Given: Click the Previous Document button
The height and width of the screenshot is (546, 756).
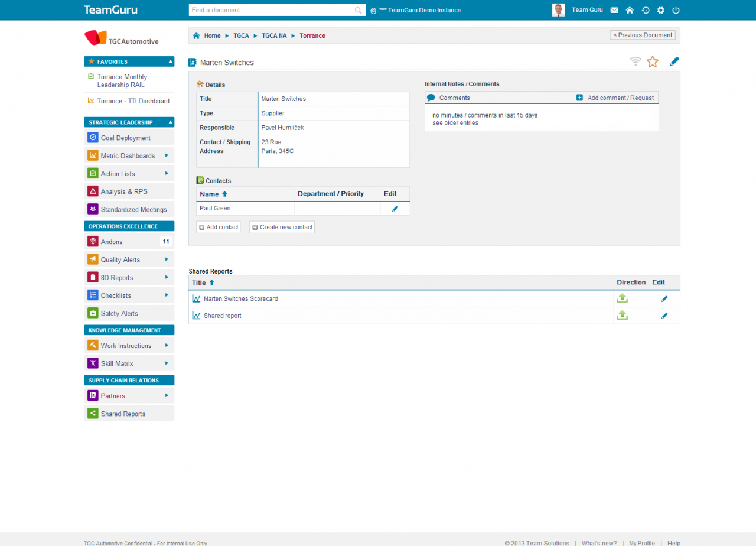Looking at the screenshot, I should point(642,35).
